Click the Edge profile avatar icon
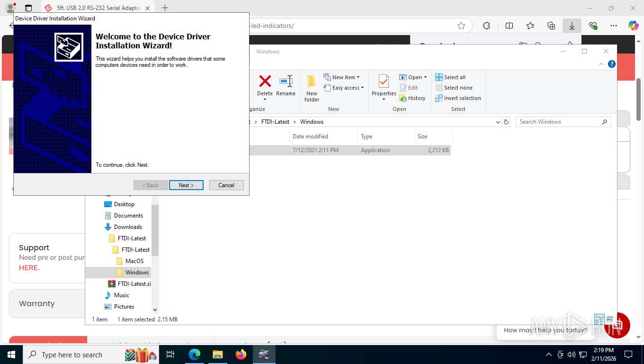 (x=10, y=8)
